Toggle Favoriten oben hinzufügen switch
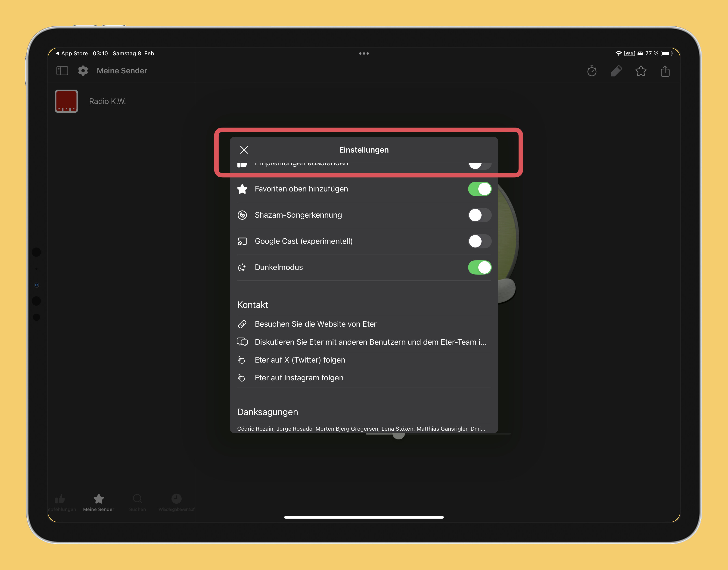 [x=479, y=189]
